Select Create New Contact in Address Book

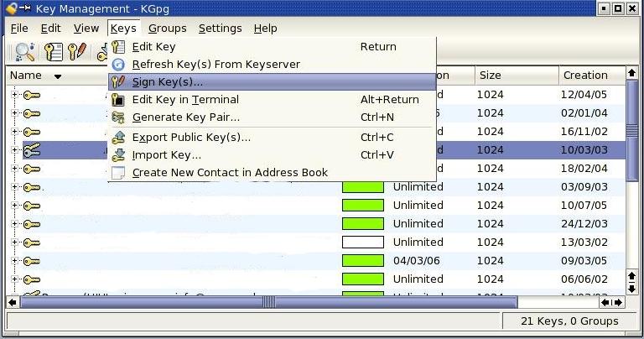272,173
